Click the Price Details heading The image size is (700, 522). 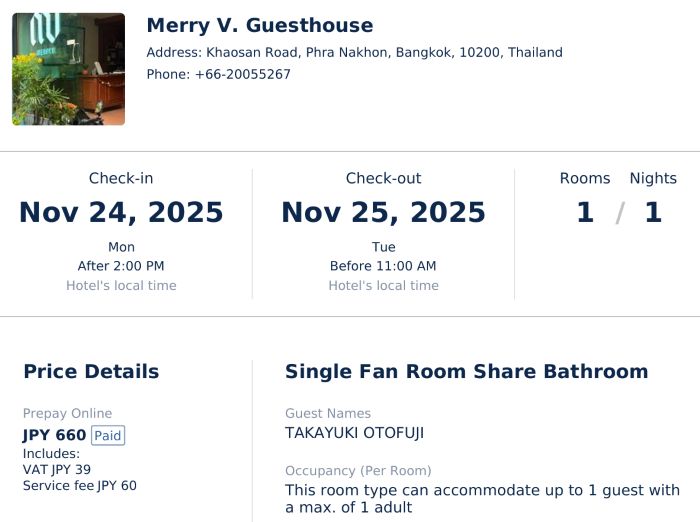91,372
